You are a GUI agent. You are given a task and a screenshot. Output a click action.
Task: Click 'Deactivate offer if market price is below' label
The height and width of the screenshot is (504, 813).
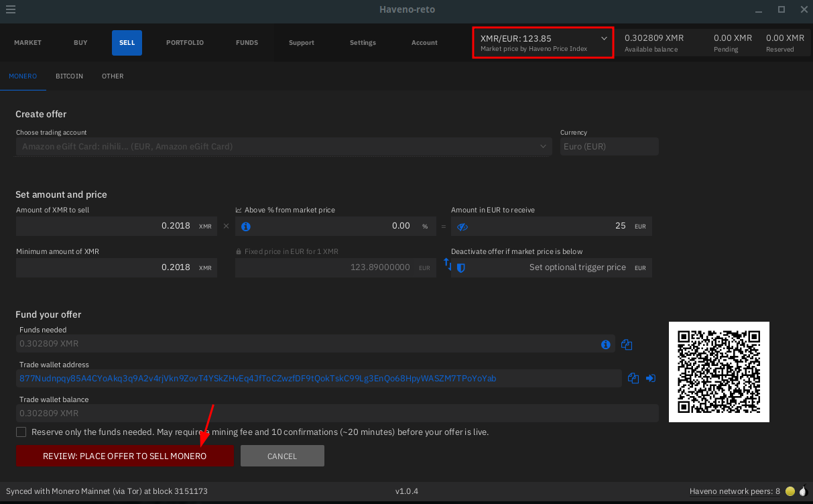click(x=517, y=251)
